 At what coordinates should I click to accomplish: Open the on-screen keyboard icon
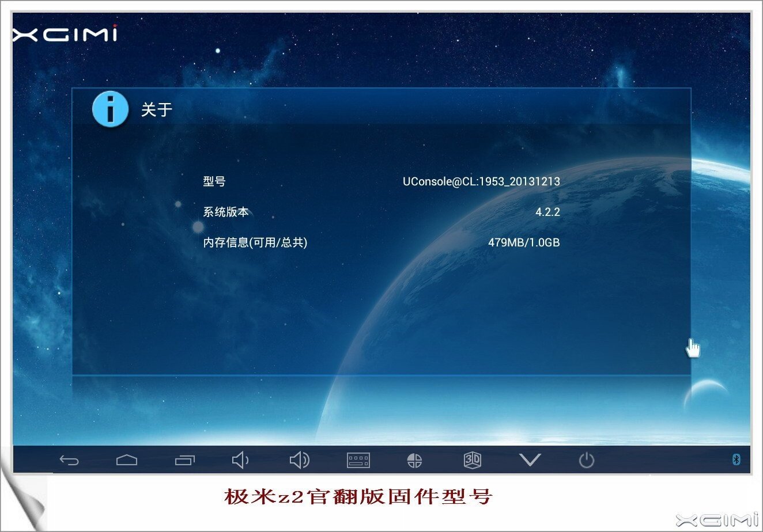[358, 460]
